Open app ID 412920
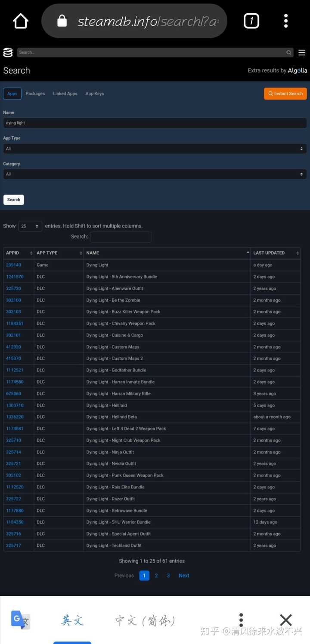Image resolution: width=310 pixels, height=644 pixels. click(14, 347)
